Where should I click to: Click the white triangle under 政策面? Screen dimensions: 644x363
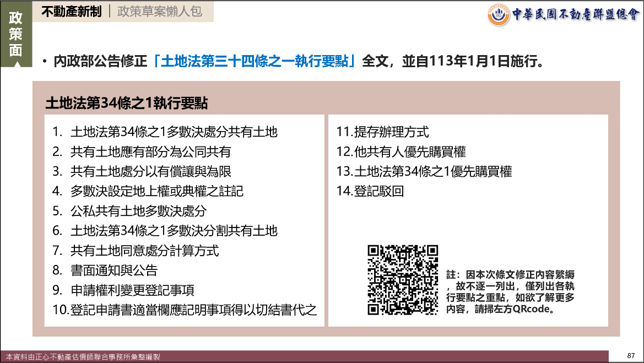(x=16, y=66)
